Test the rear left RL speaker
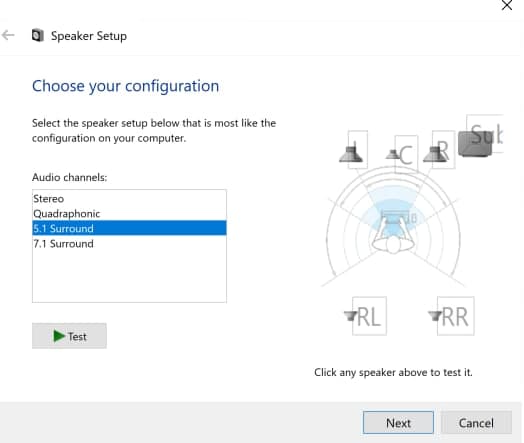The image size is (524, 443). point(365,316)
